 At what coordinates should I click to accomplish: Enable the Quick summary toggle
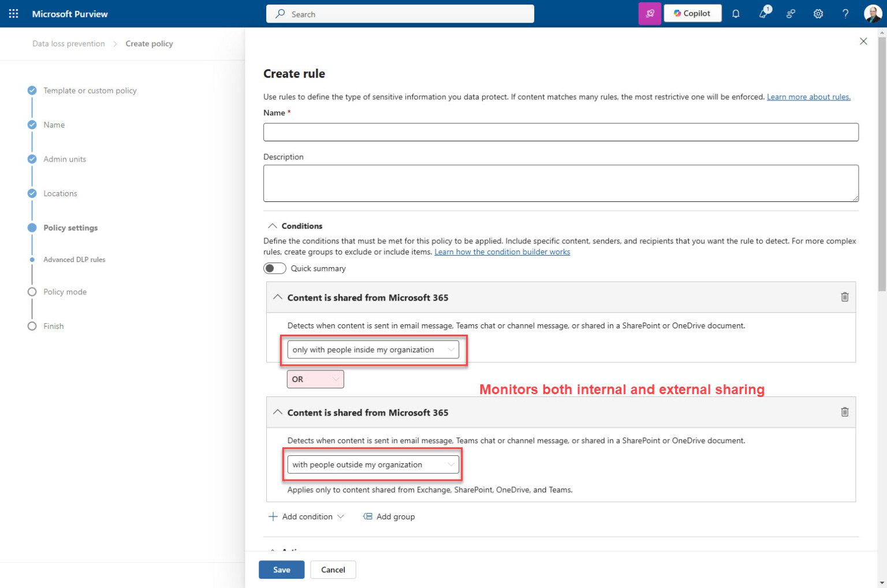(x=274, y=268)
